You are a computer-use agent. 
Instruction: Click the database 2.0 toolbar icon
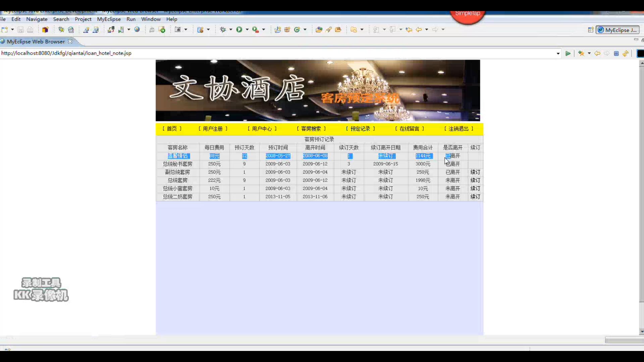coord(71,29)
